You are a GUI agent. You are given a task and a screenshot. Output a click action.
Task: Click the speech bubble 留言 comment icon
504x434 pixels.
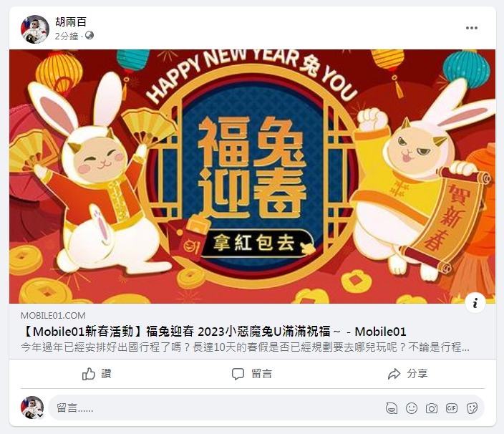click(238, 374)
